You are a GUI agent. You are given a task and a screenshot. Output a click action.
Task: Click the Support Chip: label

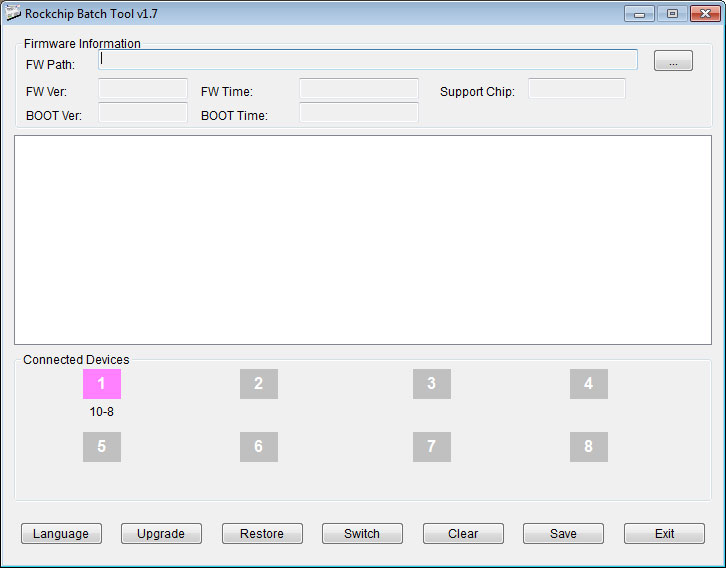(x=477, y=92)
